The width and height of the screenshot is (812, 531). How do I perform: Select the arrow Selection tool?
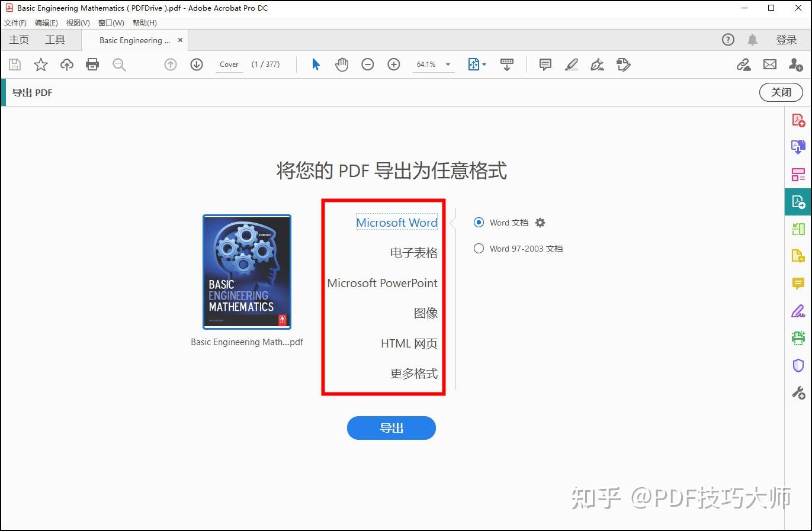pyautogui.click(x=316, y=65)
